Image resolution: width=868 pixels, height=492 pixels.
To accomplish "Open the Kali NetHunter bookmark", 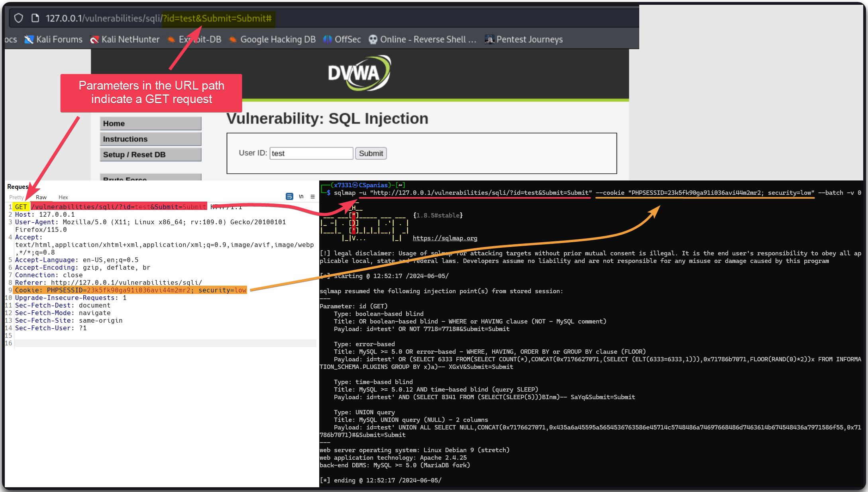I will [125, 39].
